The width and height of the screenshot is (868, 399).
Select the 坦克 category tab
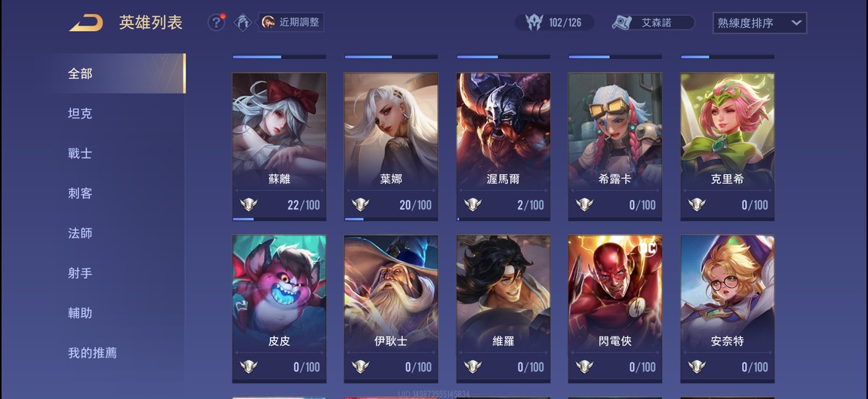(x=80, y=113)
